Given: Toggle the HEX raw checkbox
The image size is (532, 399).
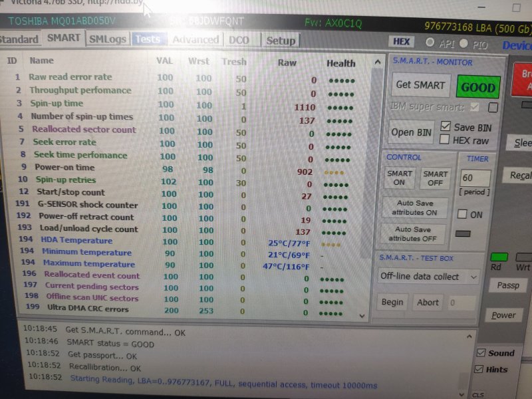Looking at the screenshot, I should pos(445,140).
